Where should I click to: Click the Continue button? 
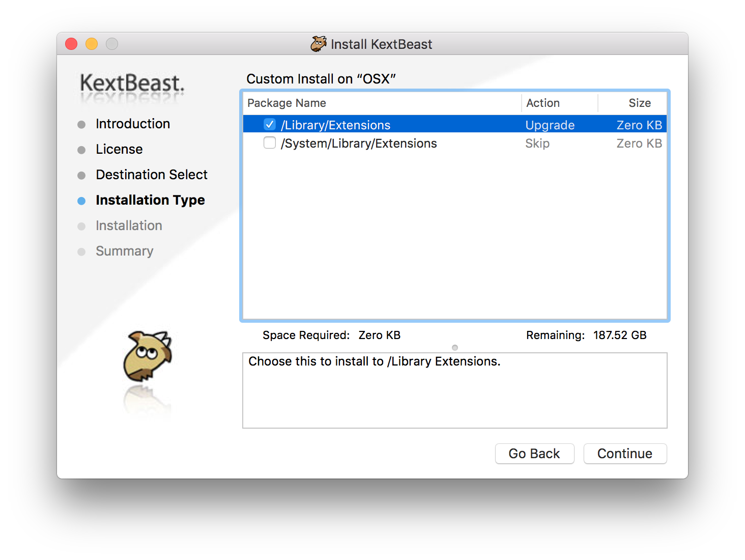[625, 454]
